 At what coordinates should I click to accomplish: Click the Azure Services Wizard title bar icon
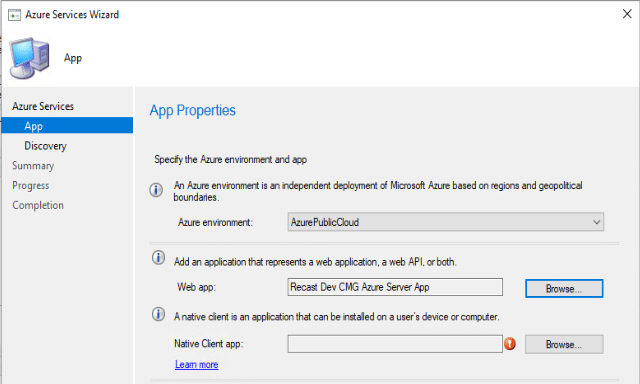pos(14,15)
